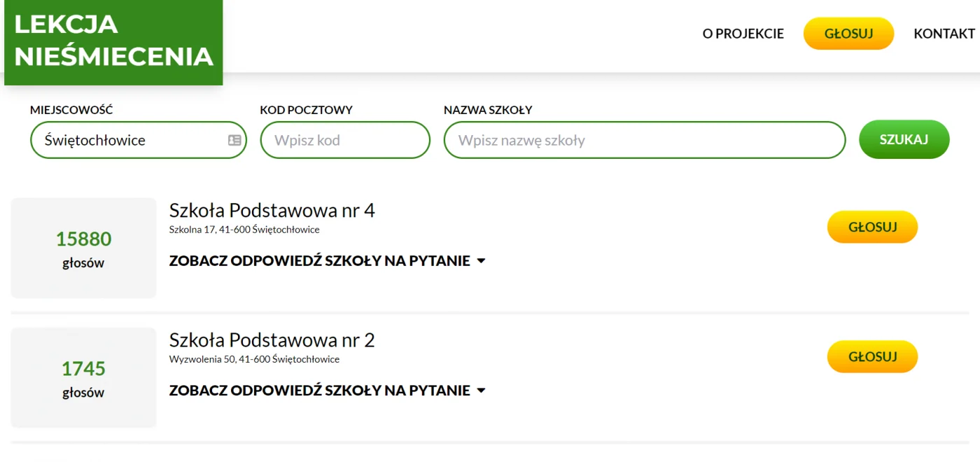Click the Szkoła Podstawowa nr 4 title
Screen dimensions: 980x462
point(272,210)
